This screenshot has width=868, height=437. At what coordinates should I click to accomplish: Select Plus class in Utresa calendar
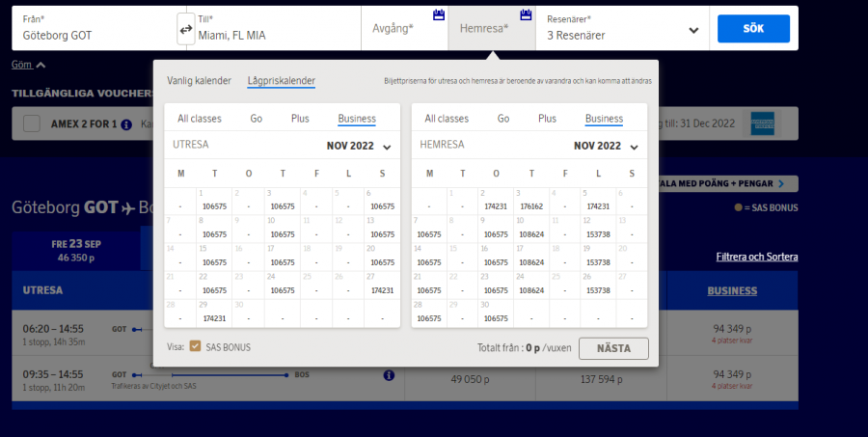point(300,119)
